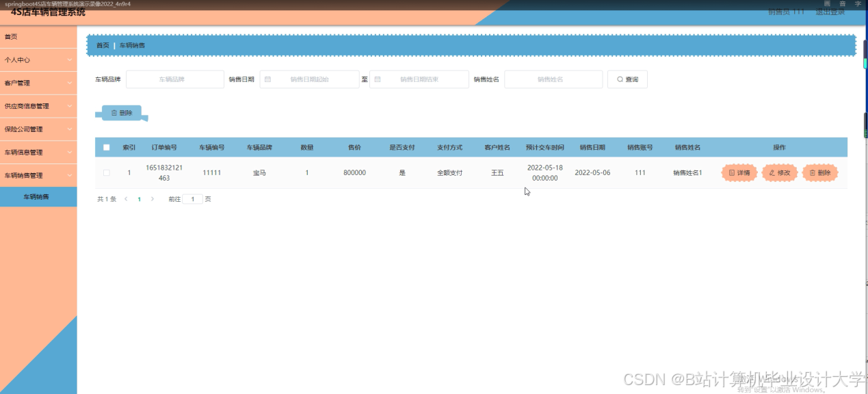Click 首页 in the breadcrumb bar
The height and width of the screenshot is (394, 868).
click(x=103, y=45)
